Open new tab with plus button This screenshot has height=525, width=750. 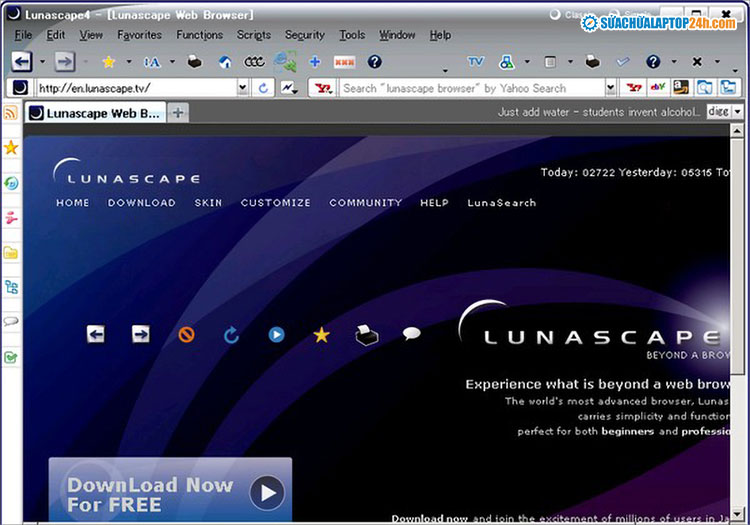(178, 113)
